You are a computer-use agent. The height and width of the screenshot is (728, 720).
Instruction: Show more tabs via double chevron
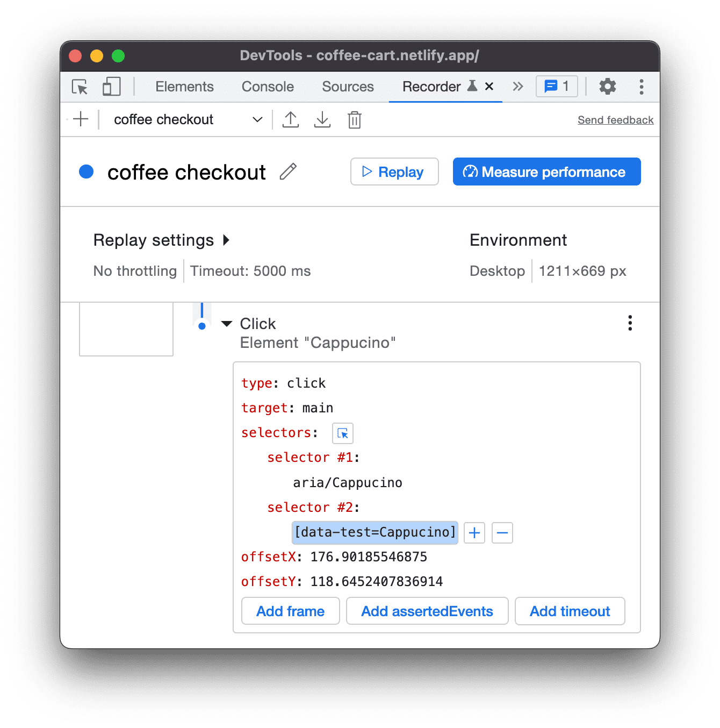click(x=518, y=87)
